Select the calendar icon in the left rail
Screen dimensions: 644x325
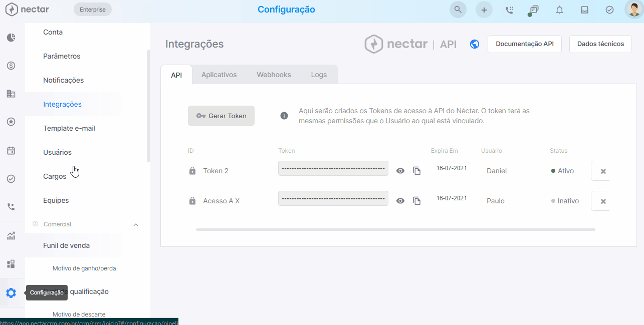tap(11, 150)
